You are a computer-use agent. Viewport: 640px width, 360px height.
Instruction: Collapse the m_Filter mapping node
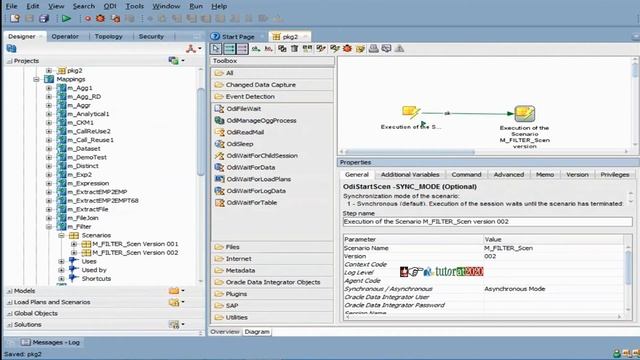point(49,227)
